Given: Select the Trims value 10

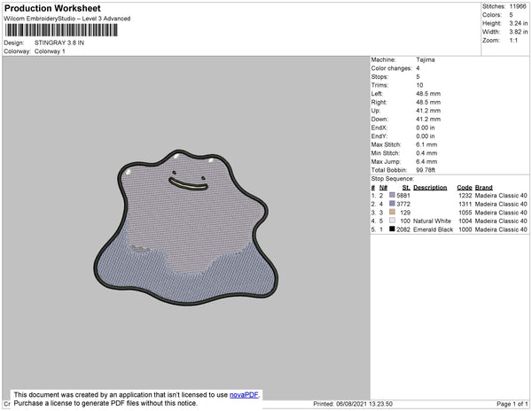Looking at the screenshot, I should click(419, 85).
